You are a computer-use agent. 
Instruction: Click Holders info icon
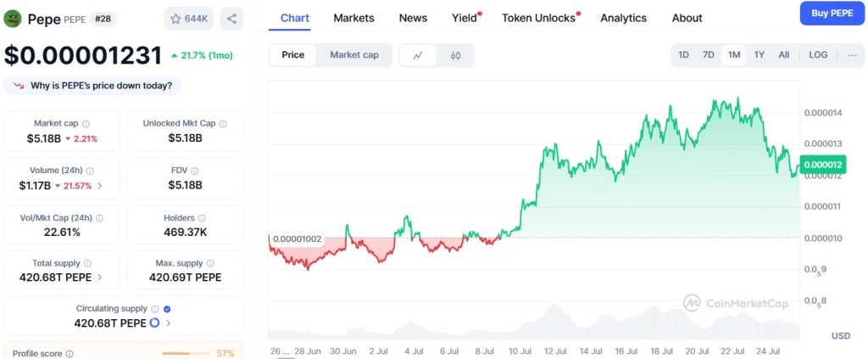(x=202, y=218)
